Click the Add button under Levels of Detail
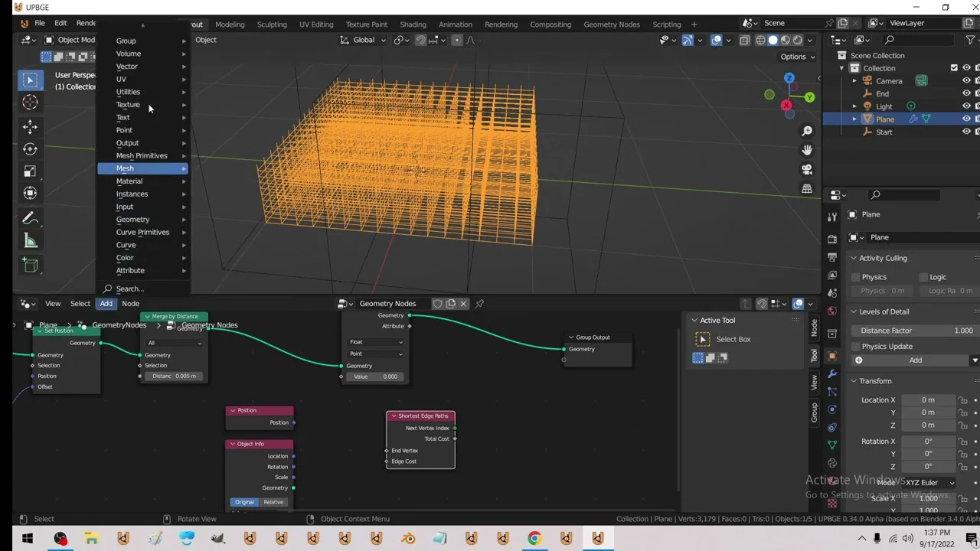Viewport: 980px width, 551px height. pyautogui.click(x=915, y=360)
